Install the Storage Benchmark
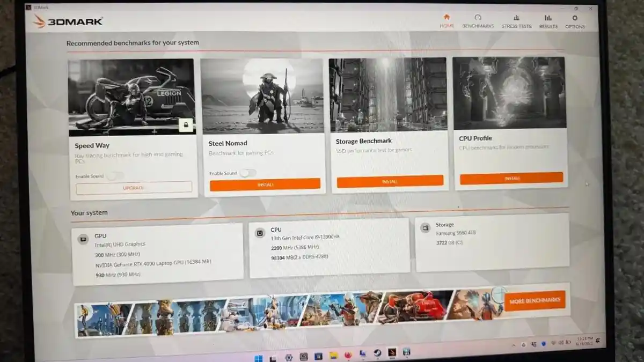This screenshot has width=644, height=362. point(390,182)
